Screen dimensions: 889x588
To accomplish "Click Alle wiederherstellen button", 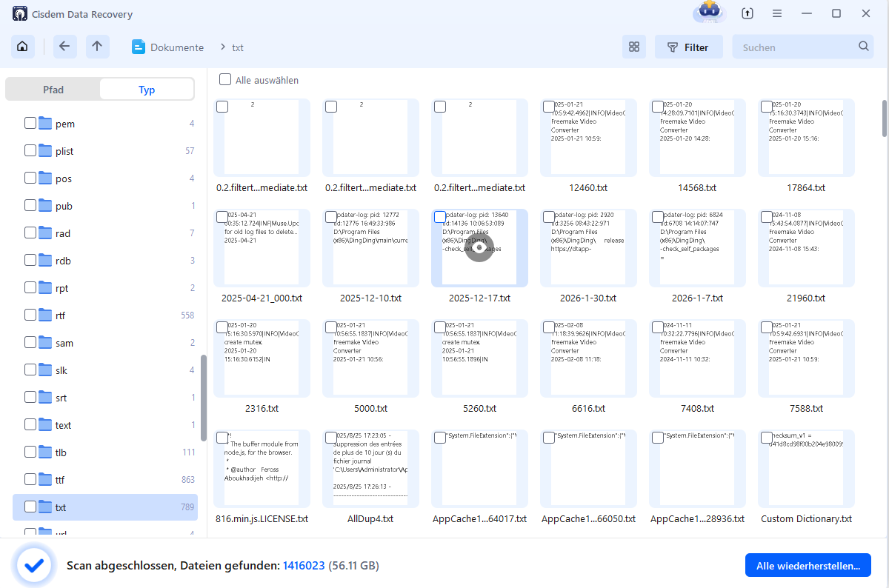I will click(808, 566).
